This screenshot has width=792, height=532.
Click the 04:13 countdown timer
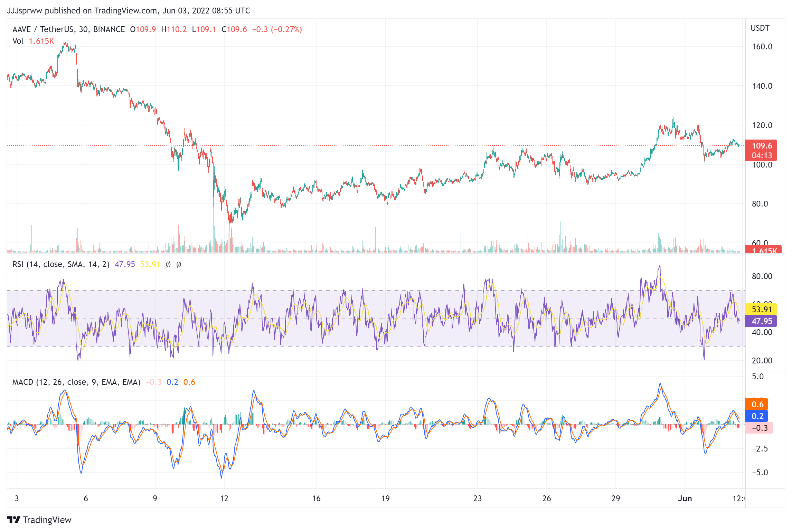(761, 155)
